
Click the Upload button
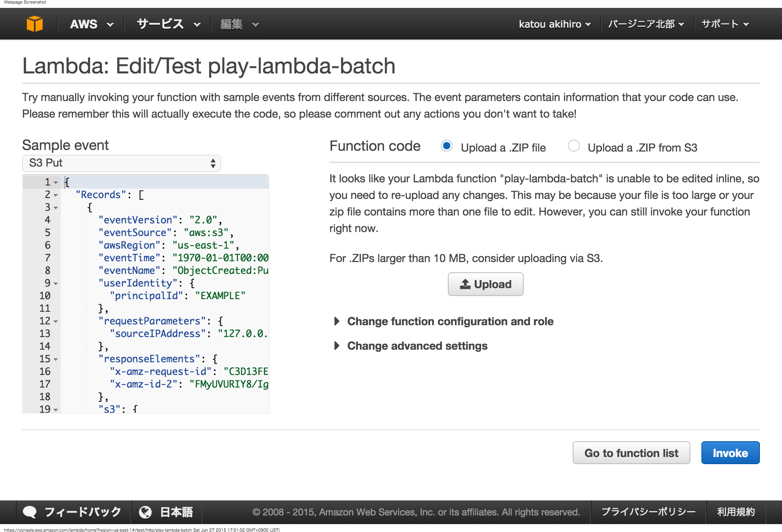click(485, 284)
